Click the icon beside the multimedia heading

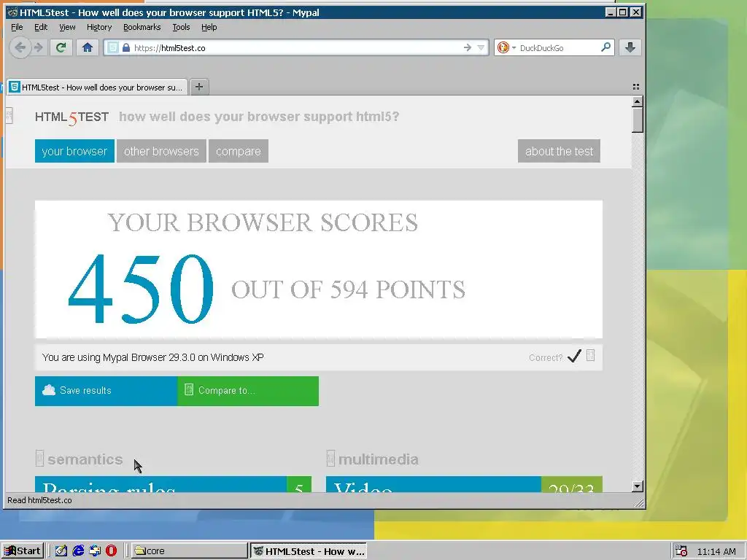[x=330, y=459]
